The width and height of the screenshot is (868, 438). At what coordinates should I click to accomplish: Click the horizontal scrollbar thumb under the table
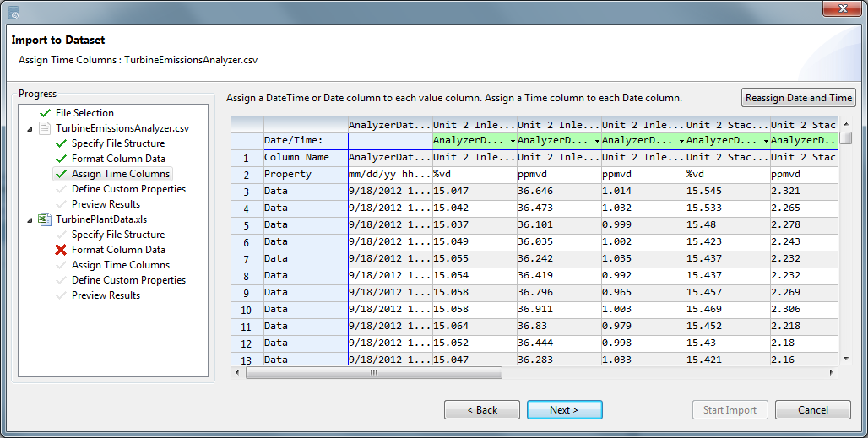pyautogui.click(x=373, y=372)
